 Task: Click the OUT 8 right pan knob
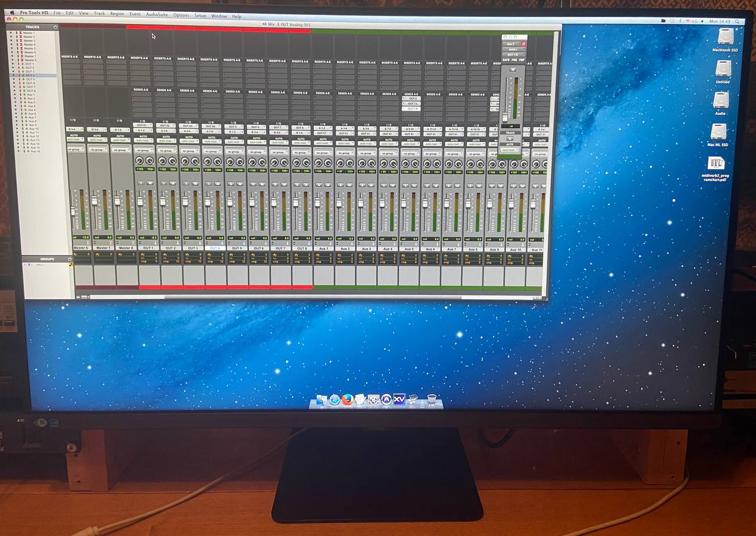pos(307,162)
